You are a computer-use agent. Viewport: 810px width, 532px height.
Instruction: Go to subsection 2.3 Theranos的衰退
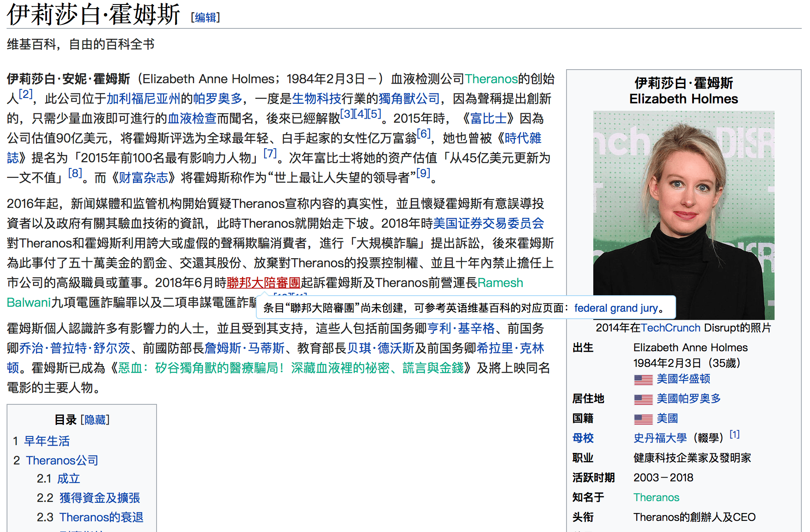pyautogui.click(x=101, y=517)
